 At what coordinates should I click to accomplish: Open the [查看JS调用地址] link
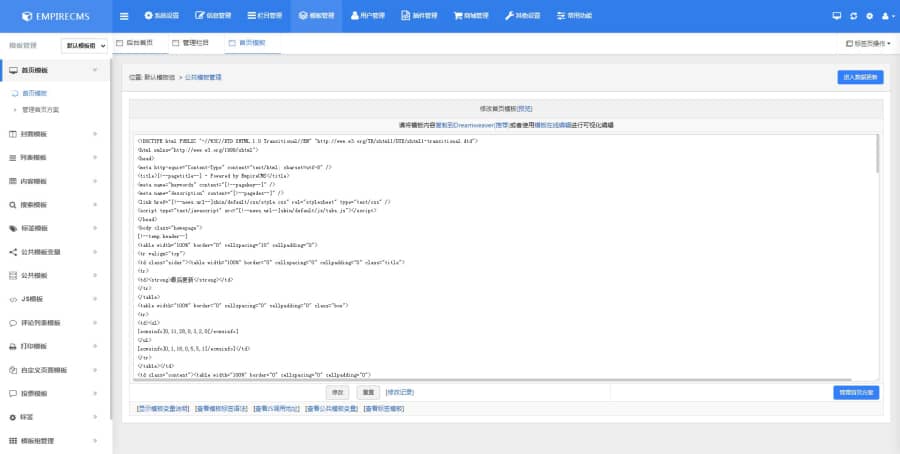pyautogui.click(x=277, y=409)
